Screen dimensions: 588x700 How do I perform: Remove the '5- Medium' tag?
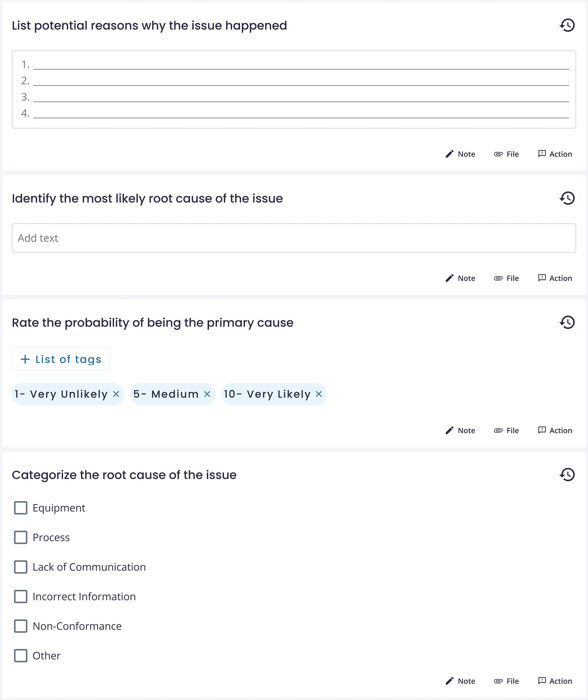tap(207, 394)
